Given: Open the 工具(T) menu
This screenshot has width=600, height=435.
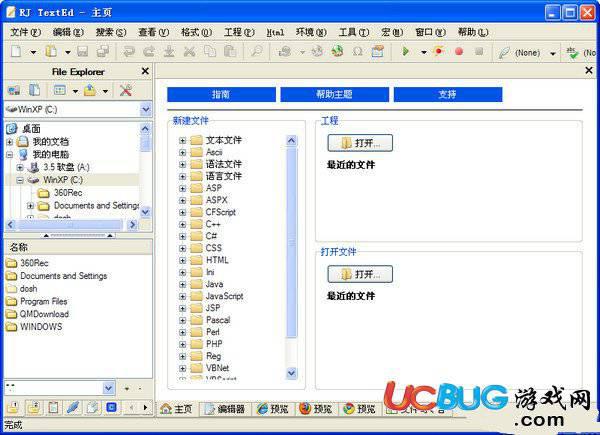Looking at the screenshot, I should [354, 32].
